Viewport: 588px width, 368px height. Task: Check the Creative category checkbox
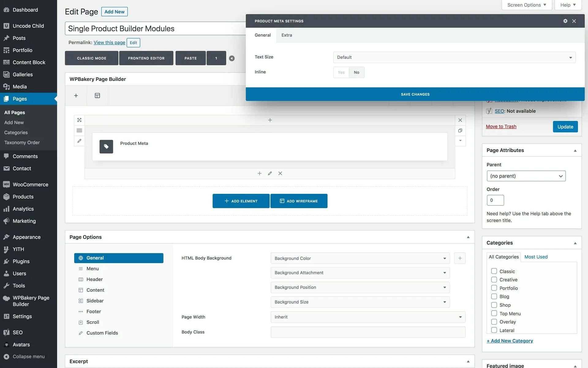[494, 280]
